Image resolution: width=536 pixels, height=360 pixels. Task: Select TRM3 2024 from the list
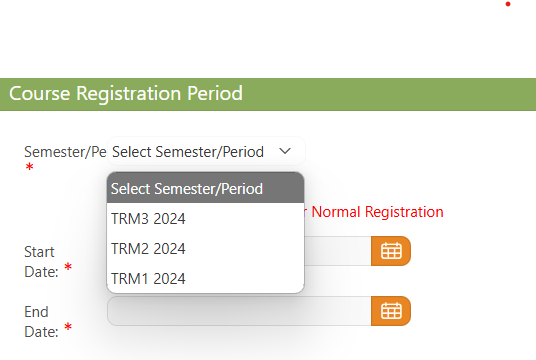pos(205,218)
